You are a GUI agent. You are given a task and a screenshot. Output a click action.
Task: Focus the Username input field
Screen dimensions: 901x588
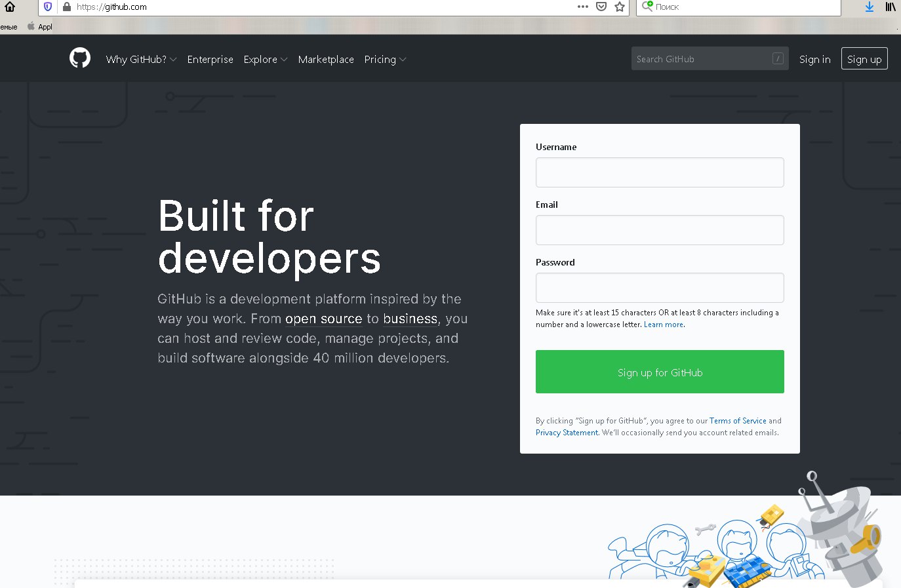[660, 172]
